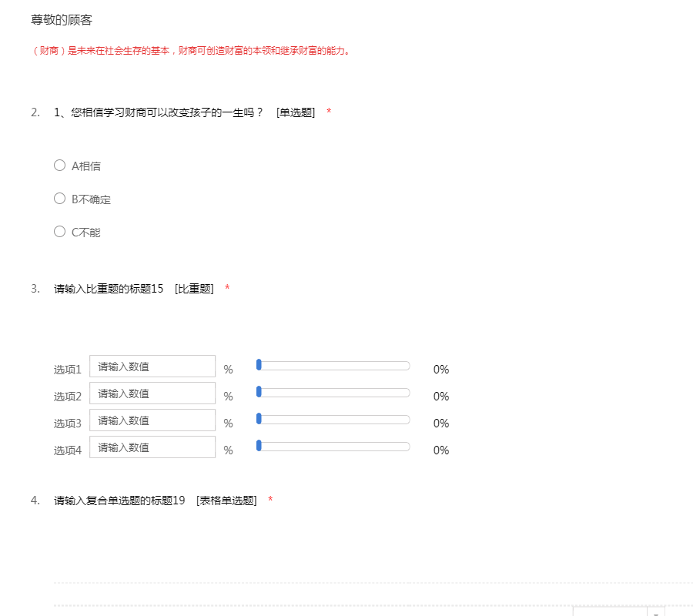Click the 0% readout beside 选项1
The width and height of the screenshot is (693, 616).
[x=440, y=370]
